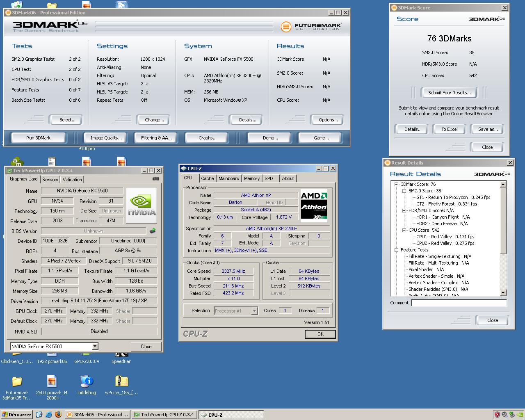Click the Démarrer start button

tap(16, 415)
